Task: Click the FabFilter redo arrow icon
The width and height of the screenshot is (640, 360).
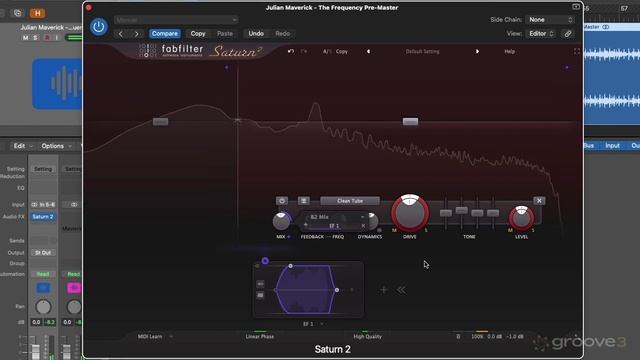Action: (x=304, y=51)
